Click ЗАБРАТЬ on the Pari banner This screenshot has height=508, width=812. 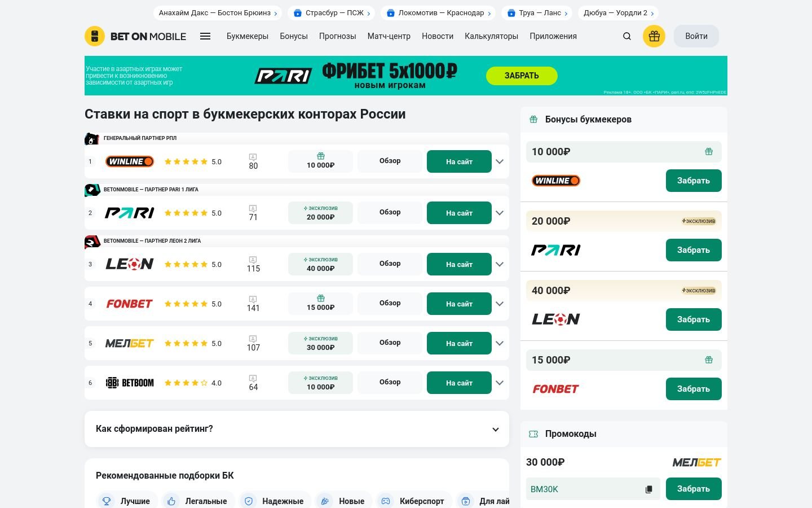point(522,76)
